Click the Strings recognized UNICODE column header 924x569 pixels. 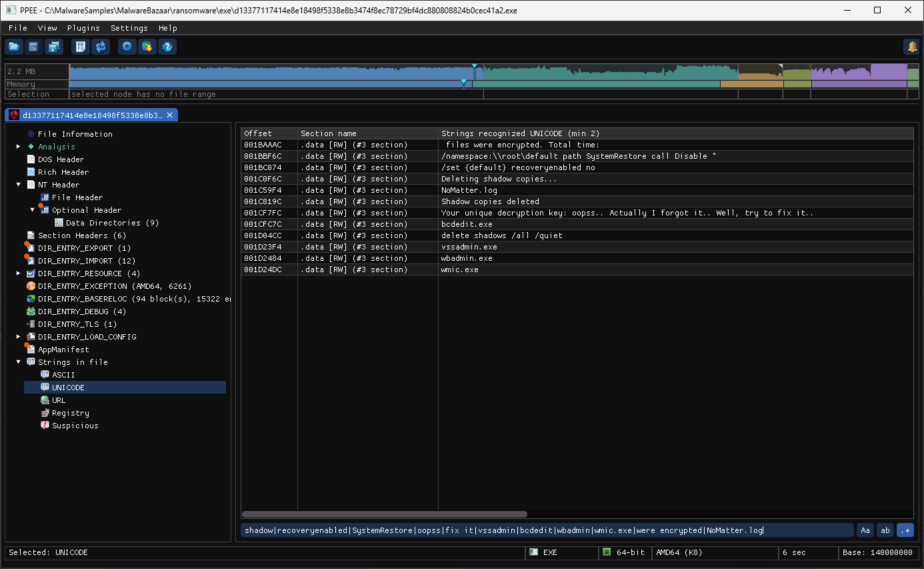click(x=676, y=133)
